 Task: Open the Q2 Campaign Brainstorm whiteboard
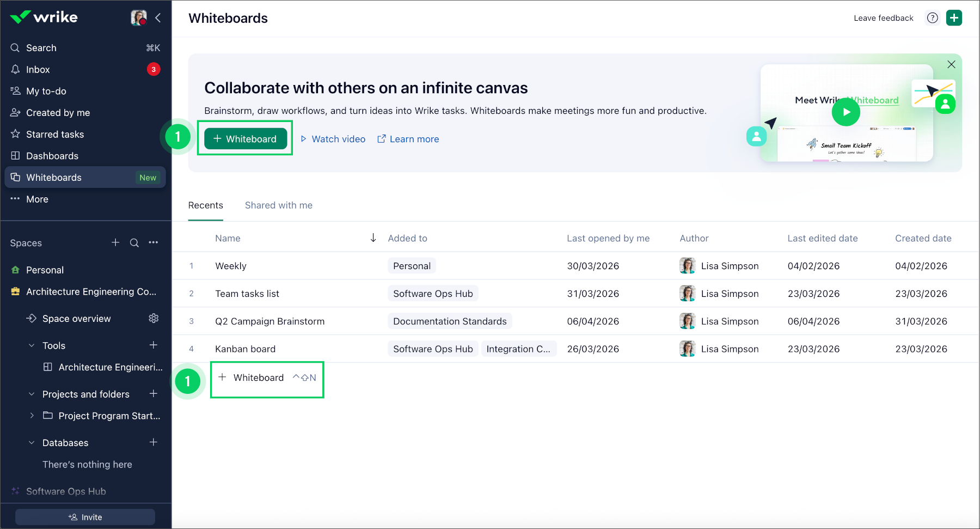(269, 321)
